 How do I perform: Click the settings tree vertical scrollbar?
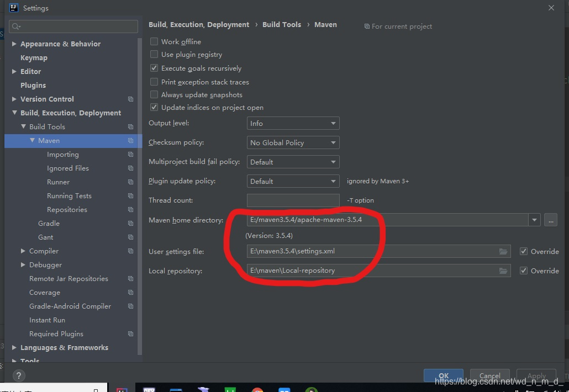click(x=140, y=196)
